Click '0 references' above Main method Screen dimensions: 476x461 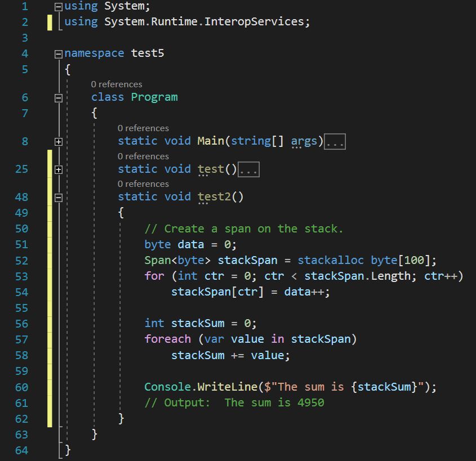[x=143, y=128]
